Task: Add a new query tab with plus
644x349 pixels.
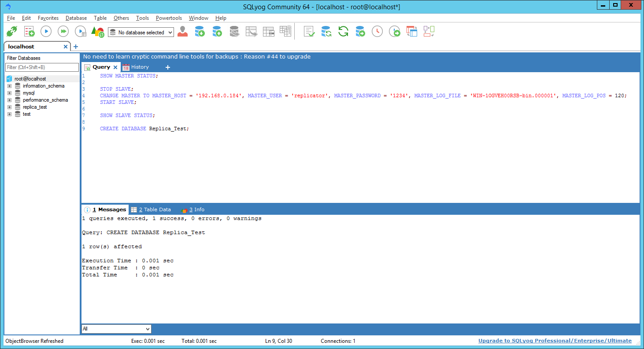Action: click(x=167, y=67)
